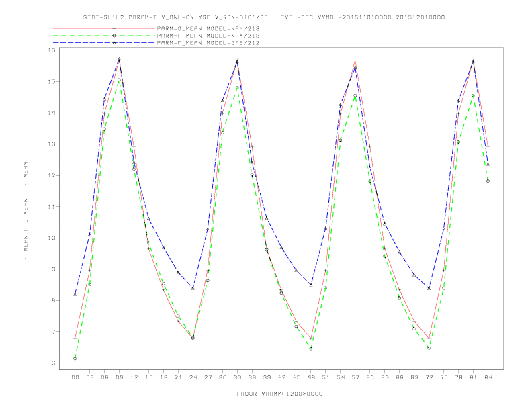Image resolution: width=532 pixels, height=411 pixels.
Task: Click the blue GFS triangle marker at hour 24
Action: click(193, 288)
